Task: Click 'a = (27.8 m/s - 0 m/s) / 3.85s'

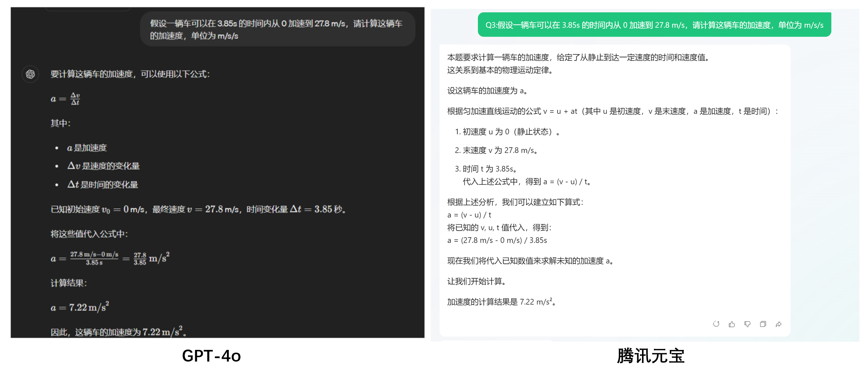Action: (x=497, y=240)
